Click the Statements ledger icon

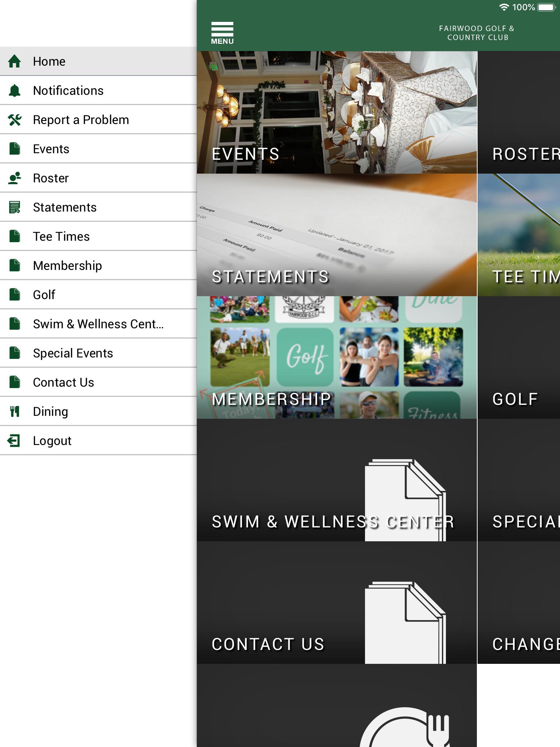pyautogui.click(x=15, y=207)
